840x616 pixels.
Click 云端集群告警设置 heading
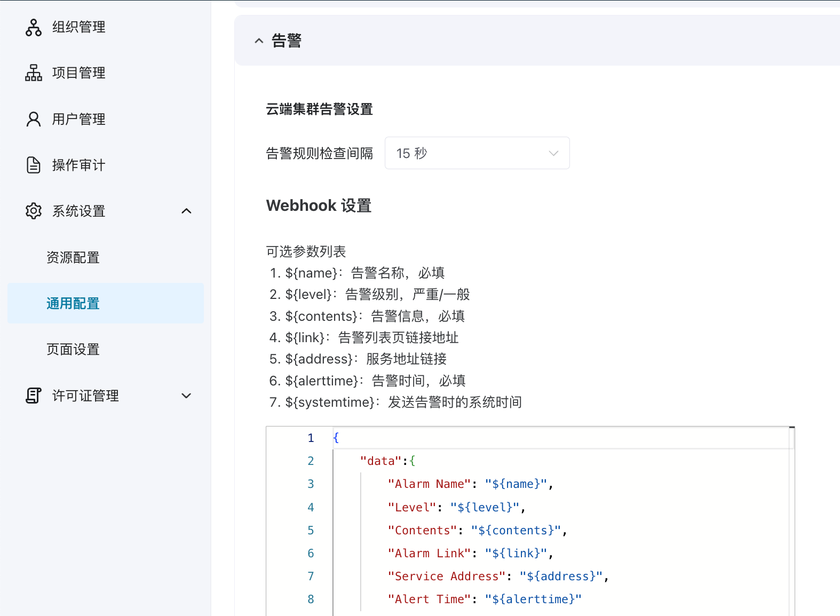pos(319,109)
